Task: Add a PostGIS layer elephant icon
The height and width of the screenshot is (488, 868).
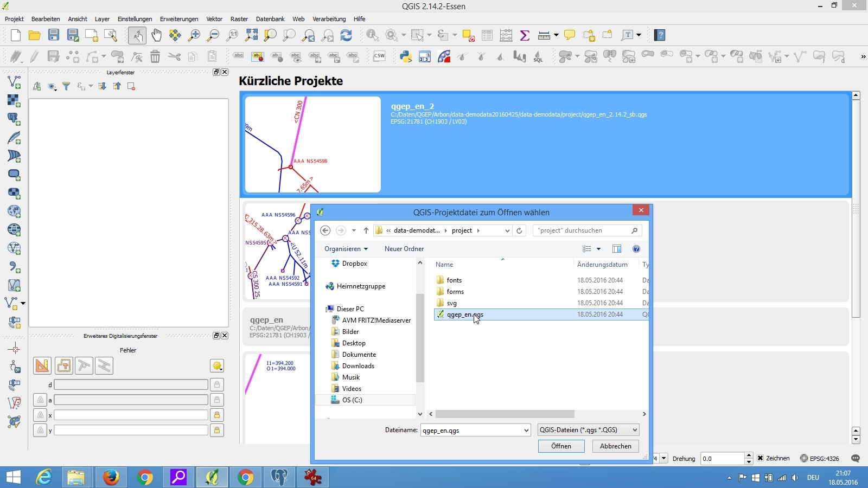Action: (x=14, y=119)
